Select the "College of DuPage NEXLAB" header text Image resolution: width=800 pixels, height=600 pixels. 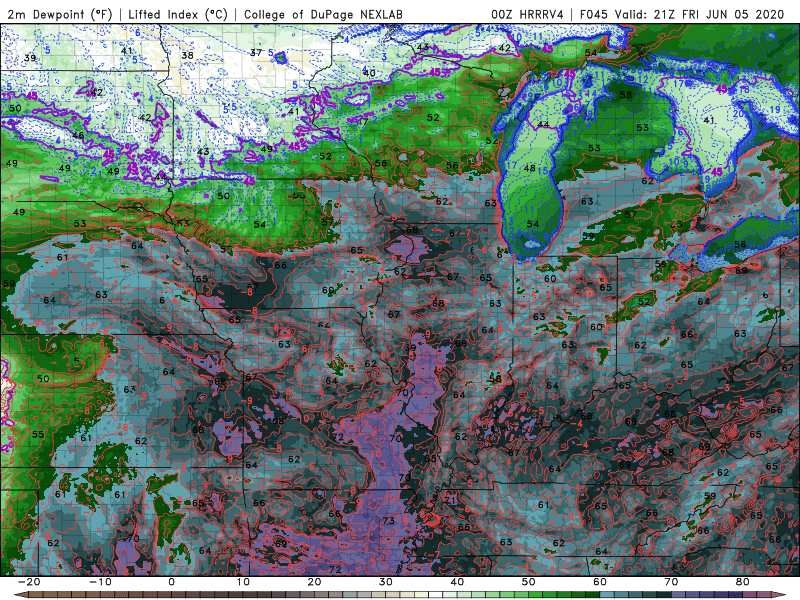point(323,14)
